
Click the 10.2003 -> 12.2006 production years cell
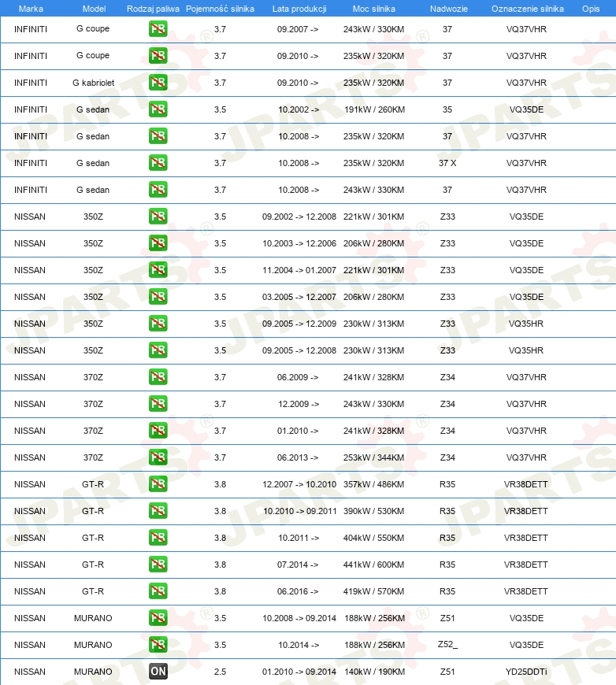[299, 243]
